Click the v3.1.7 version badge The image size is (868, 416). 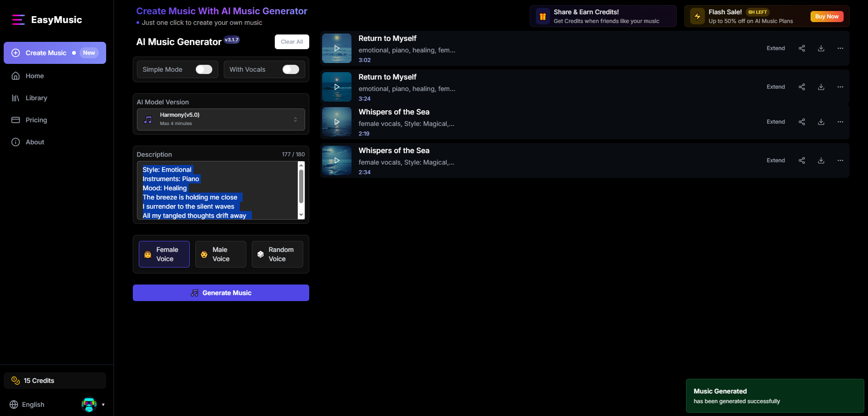coord(232,40)
